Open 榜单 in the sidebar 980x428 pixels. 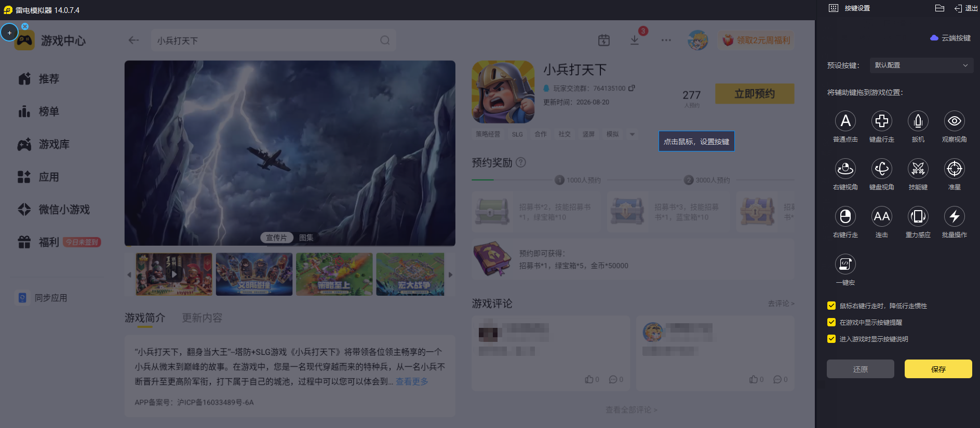(39, 112)
